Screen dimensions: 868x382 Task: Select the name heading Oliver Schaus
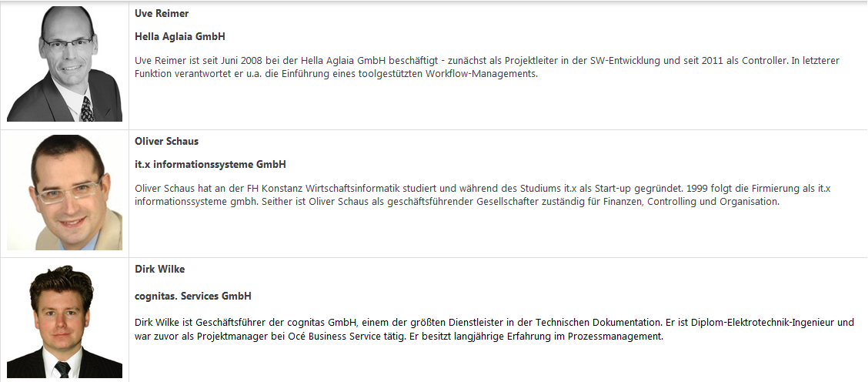tap(167, 141)
